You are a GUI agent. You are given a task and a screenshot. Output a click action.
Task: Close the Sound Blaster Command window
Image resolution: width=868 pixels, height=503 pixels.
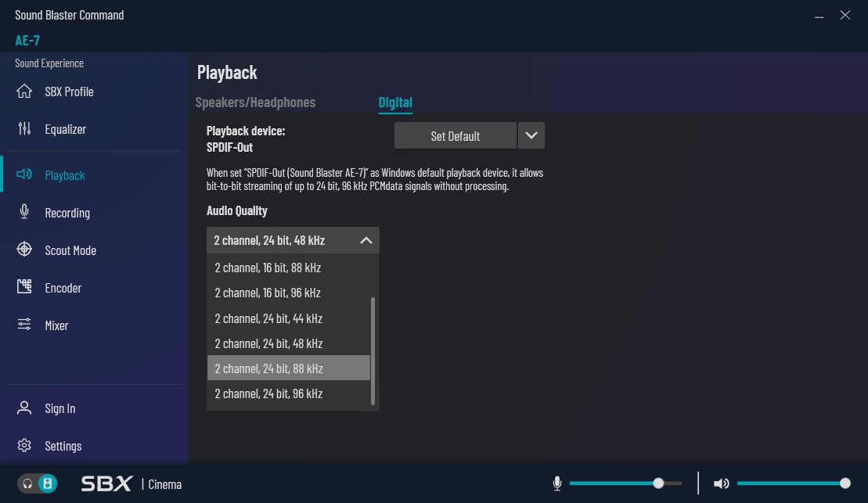845,15
